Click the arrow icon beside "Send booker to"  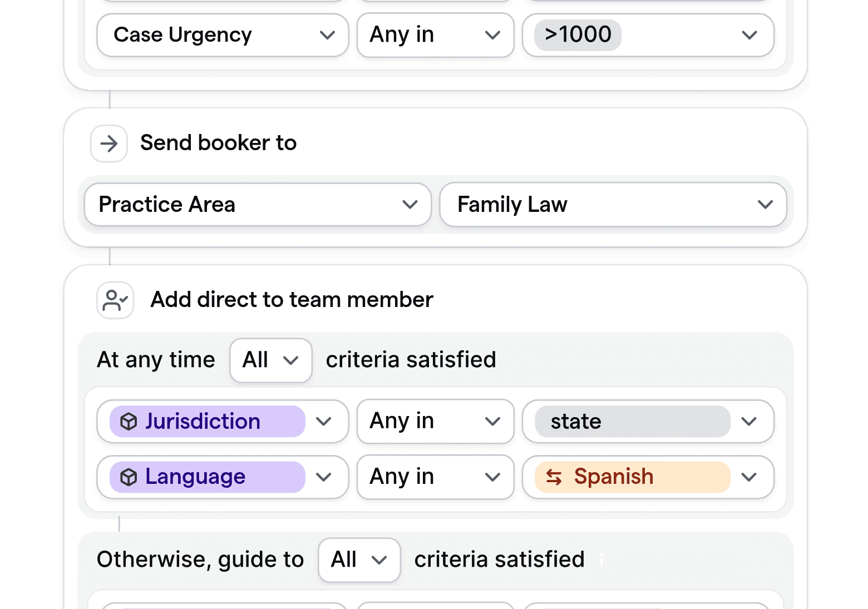point(108,143)
